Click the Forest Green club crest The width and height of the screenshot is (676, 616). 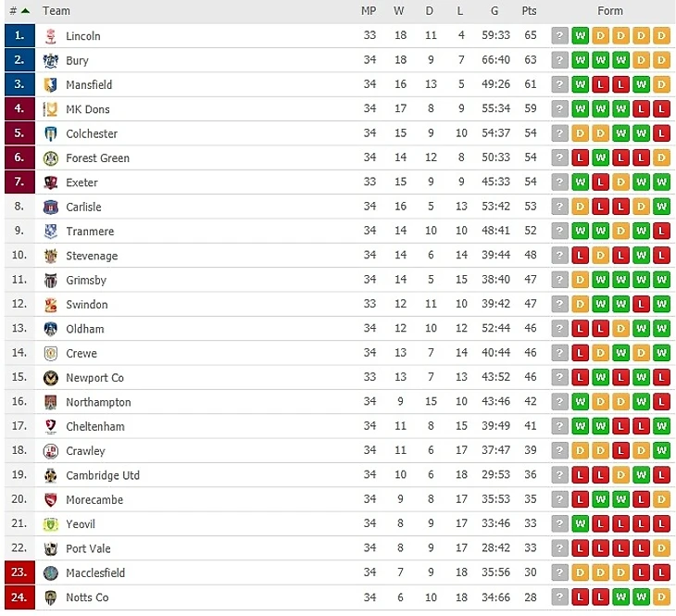coord(51,158)
